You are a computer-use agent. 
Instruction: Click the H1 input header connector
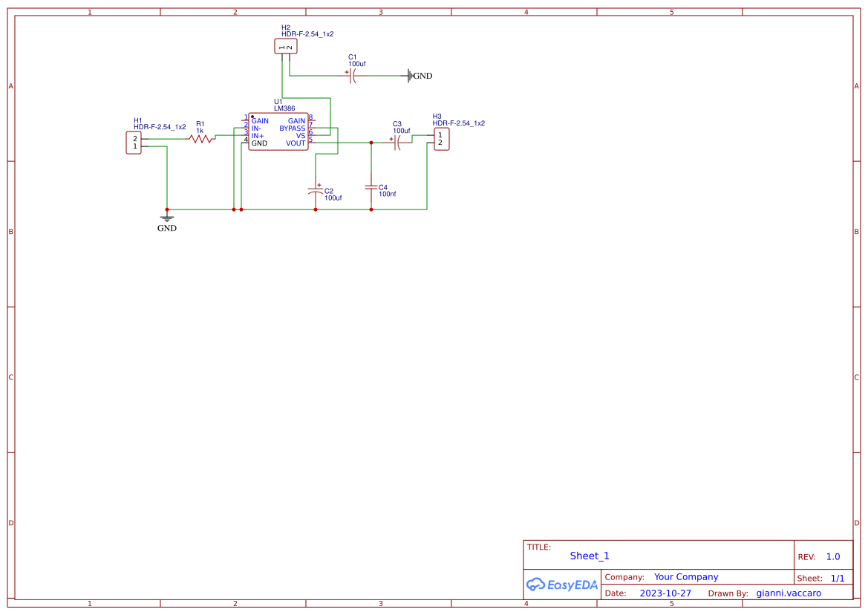[134, 143]
